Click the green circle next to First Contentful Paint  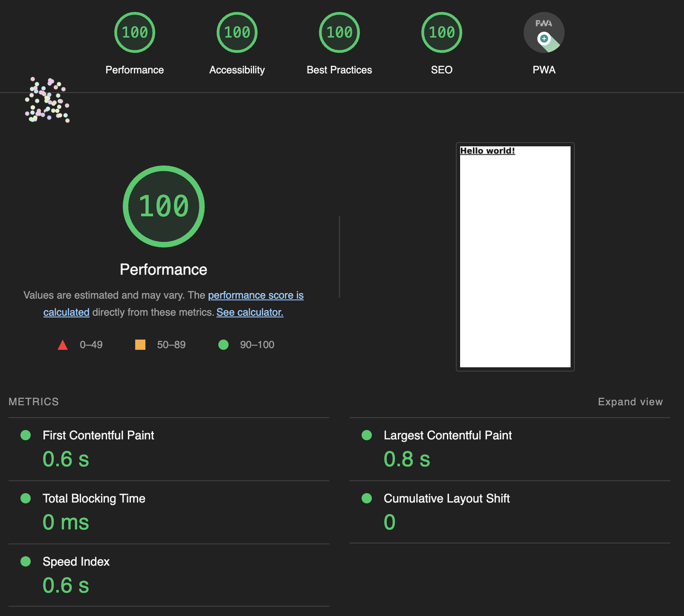tap(26, 435)
